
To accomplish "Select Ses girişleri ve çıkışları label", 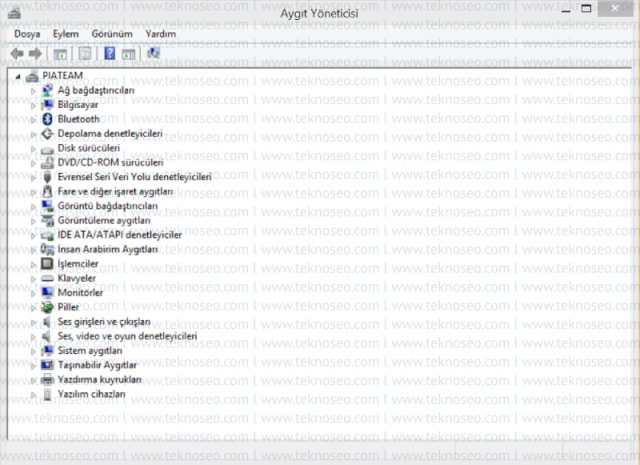I will [x=104, y=322].
